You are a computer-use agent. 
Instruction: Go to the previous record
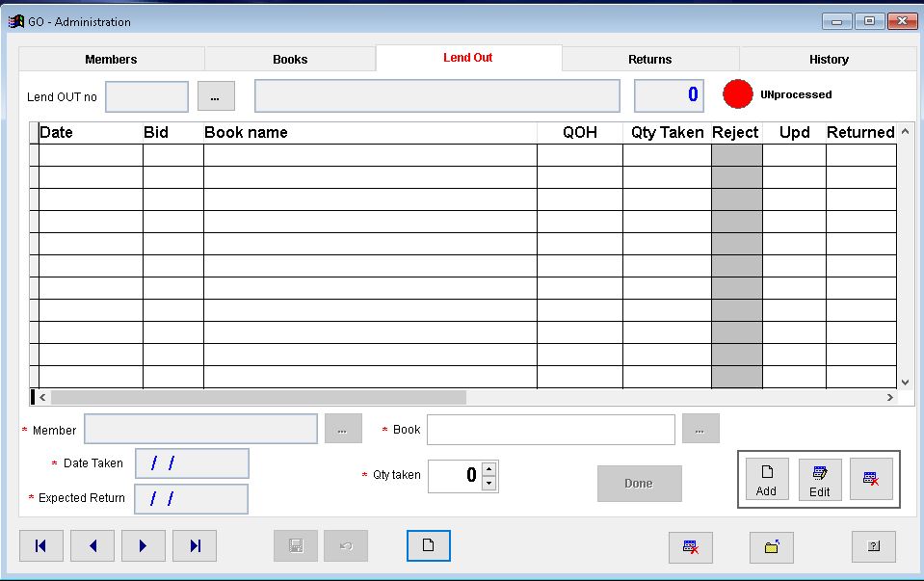(92, 546)
